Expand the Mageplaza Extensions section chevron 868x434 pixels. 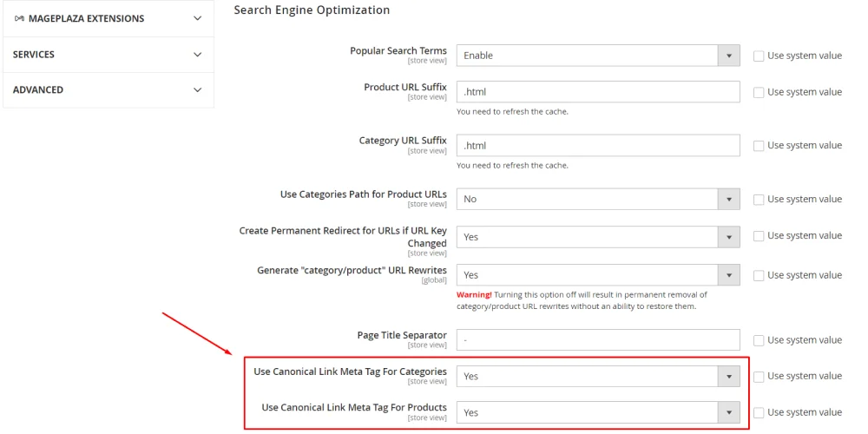tap(198, 18)
